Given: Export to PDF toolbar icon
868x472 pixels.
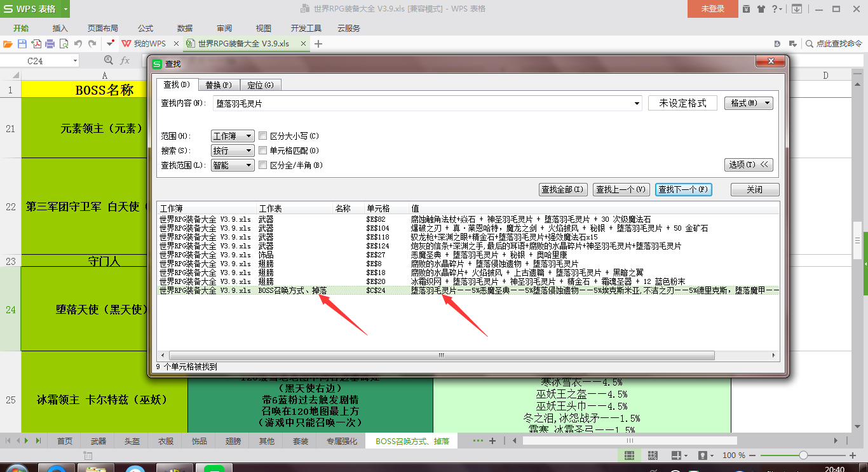Looking at the screenshot, I should 36,44.
